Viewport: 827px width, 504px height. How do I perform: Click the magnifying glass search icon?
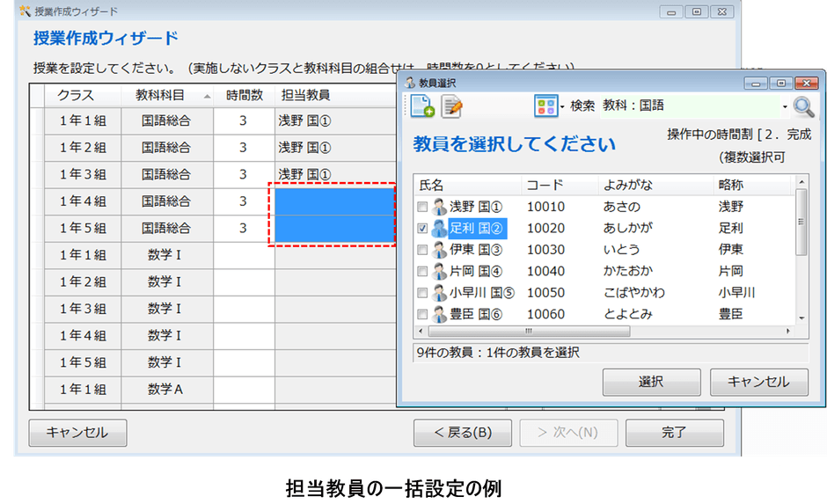[x=804, y=106]
